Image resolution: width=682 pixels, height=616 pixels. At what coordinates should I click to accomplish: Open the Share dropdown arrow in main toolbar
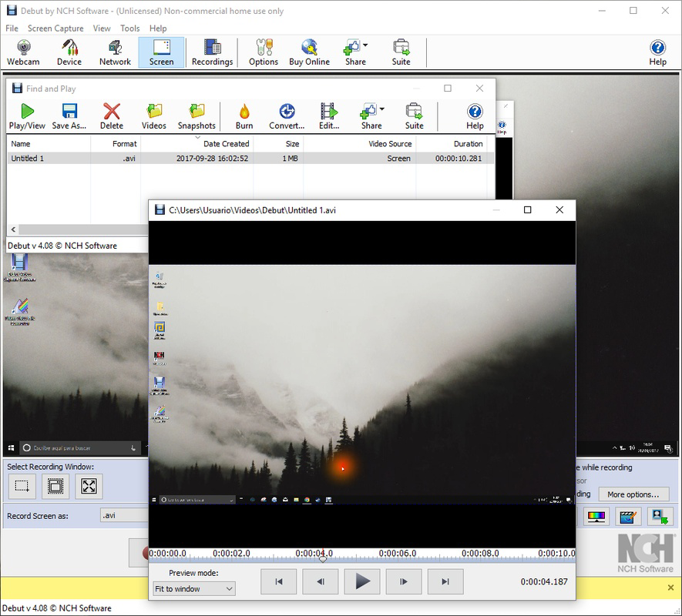pos(365,45)
